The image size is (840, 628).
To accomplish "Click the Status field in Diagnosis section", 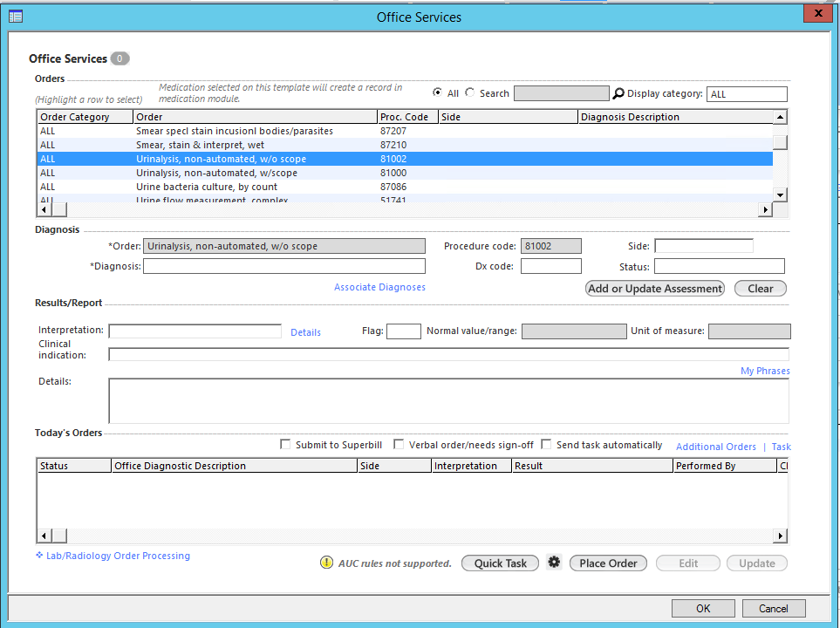I will click(x=720, y=266).
